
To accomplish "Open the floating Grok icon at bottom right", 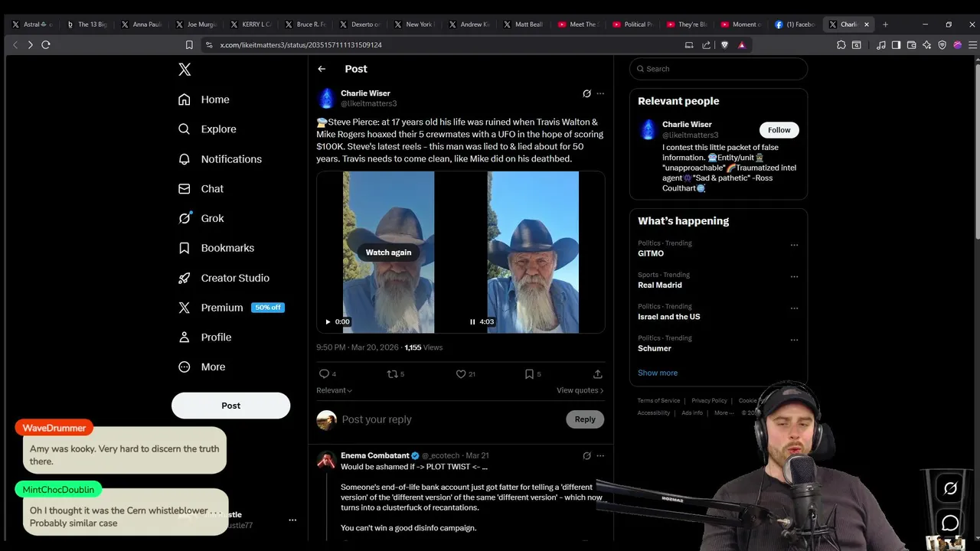I will pos(950,488).
